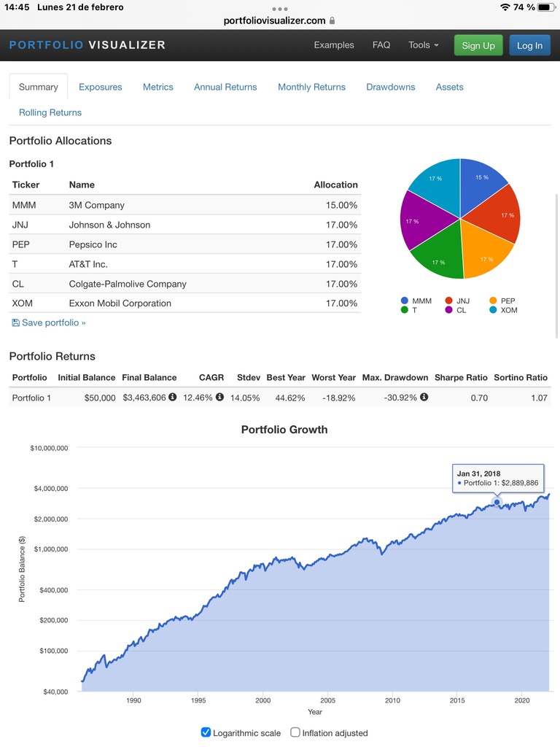This screenshot has width=560, height=747.
Task: Click the 15.00% allocation for MMM
Action: 341,205
